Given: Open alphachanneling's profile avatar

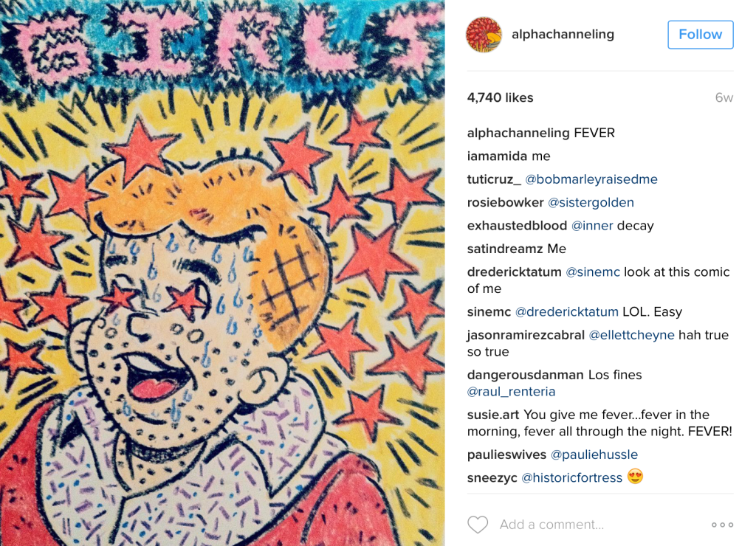Looking at the screenshot, I should (x=484, y=35).
